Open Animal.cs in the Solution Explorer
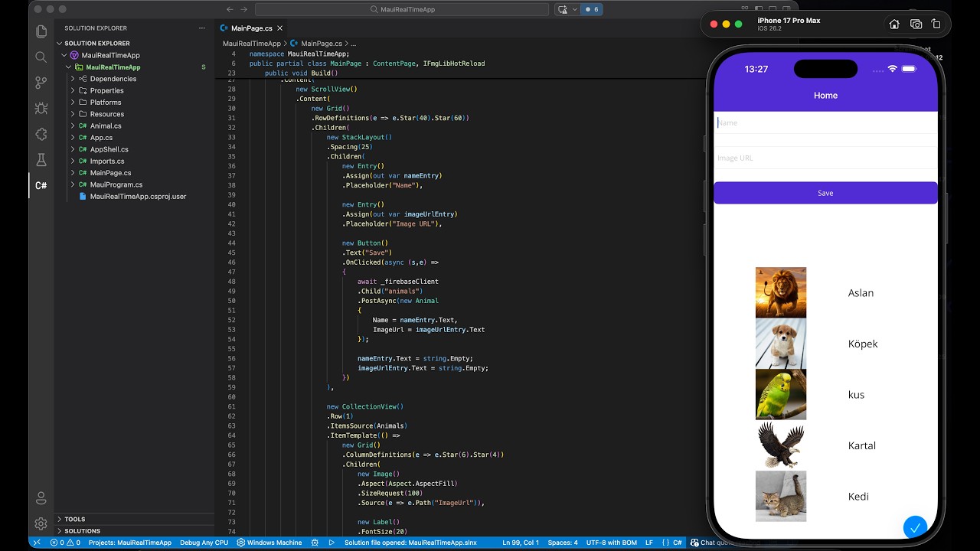Screen dimensions: 980x551 [106, 126]
